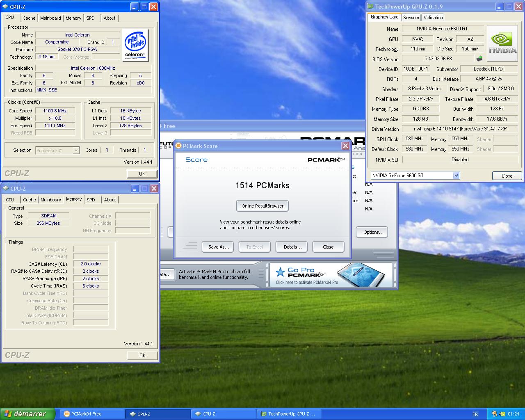Open the Processor #1 selection dropdown
Screen dimensions: 525x420
[x=76, y=151]
